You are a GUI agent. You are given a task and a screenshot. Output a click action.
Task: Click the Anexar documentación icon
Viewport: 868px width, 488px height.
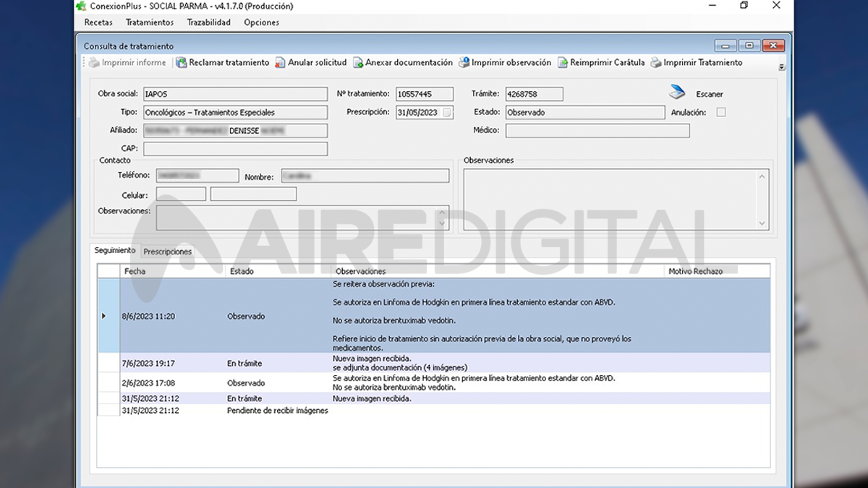pyautogui.click(x=358, y=63)
